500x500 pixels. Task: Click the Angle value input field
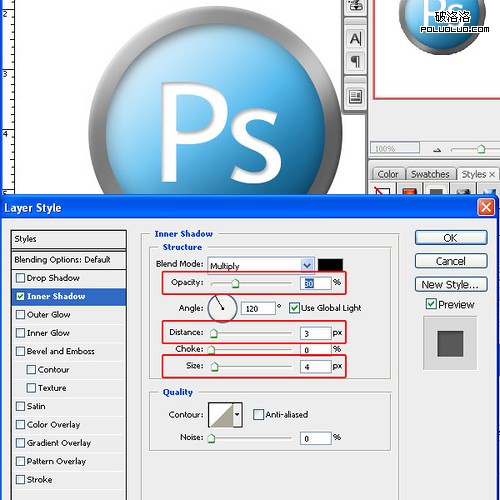point(258,308)
